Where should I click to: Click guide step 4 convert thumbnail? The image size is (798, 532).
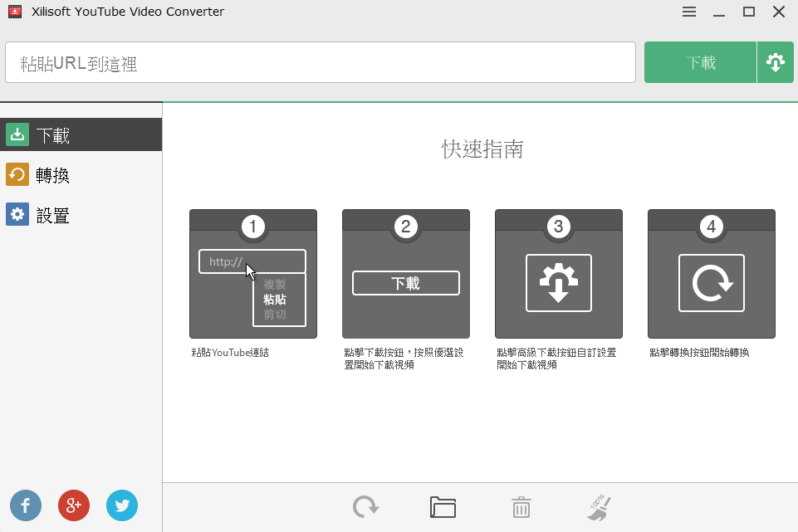coord(711,274)
